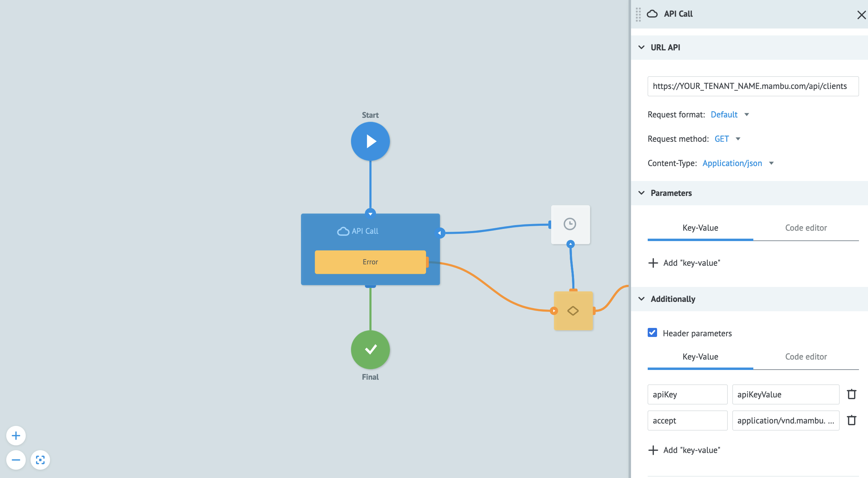This screenshot has height=478, width=868.
Task: Delete the accept header row
Action: pyautogui.click(x=851, y=420)
